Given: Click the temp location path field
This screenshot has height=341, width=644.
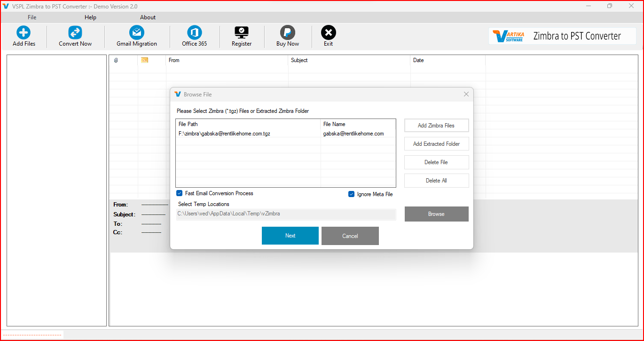Looking at the screenshot, I should (286, 214).
